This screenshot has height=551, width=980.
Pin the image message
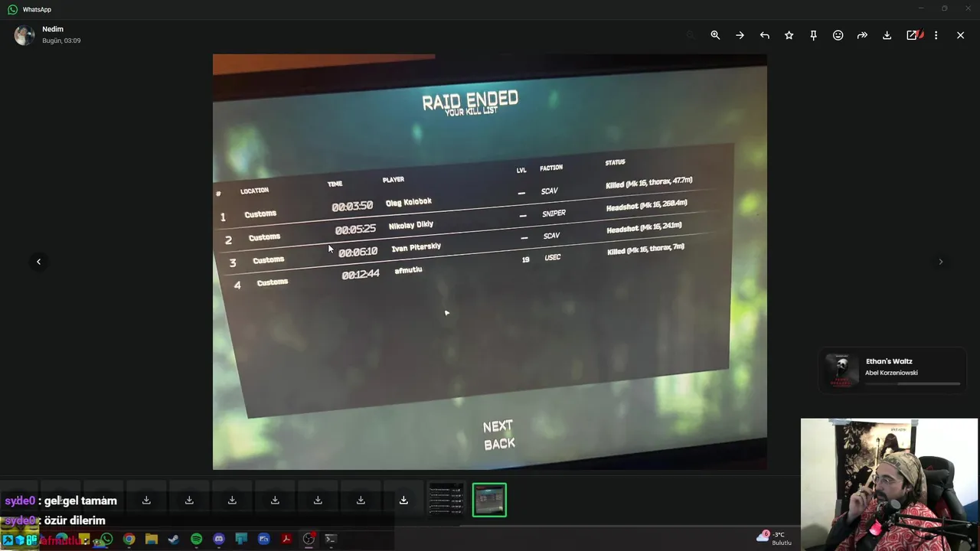813,35
